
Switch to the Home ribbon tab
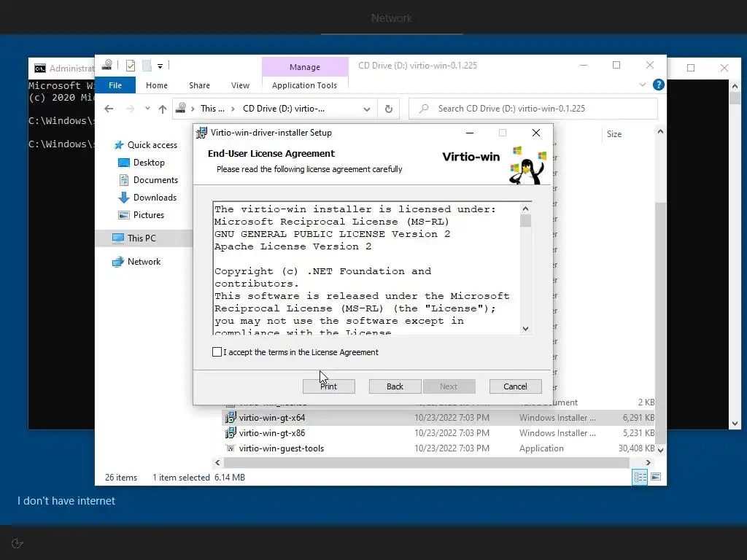pos(157,85)
